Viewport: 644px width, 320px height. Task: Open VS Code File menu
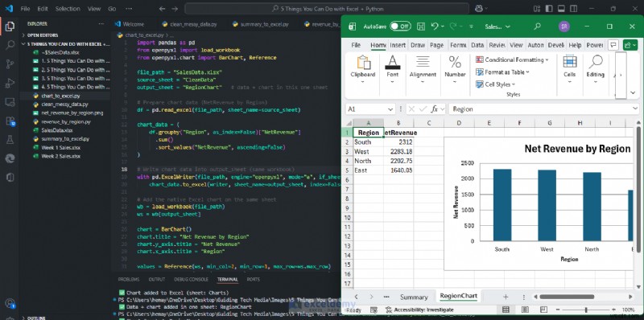pos(25,9)
